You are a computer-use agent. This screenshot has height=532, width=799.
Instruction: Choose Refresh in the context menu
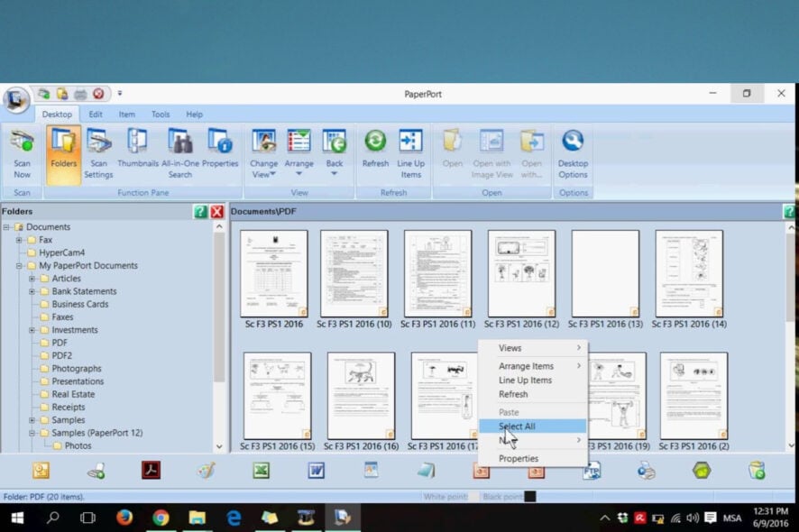coord(533,394)
